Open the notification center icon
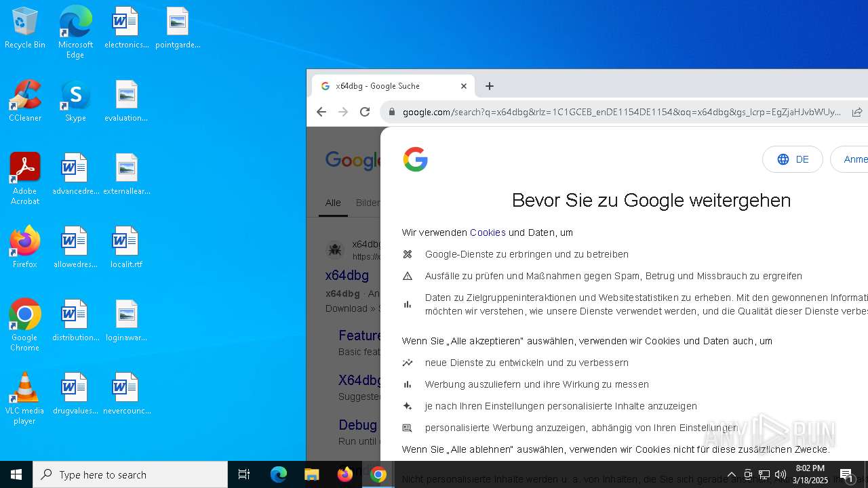The width and height of the screenshot is (868, 488). [x=846, y=474]
